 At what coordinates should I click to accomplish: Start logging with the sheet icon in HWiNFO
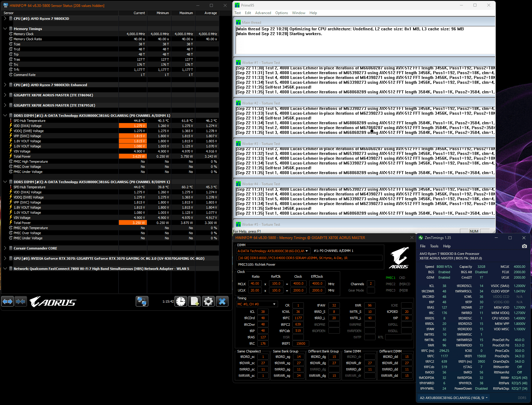(194, 301)
